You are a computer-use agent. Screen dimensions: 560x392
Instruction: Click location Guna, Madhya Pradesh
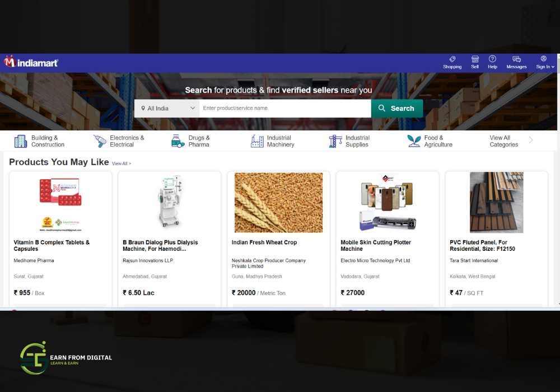click(257, 276)
